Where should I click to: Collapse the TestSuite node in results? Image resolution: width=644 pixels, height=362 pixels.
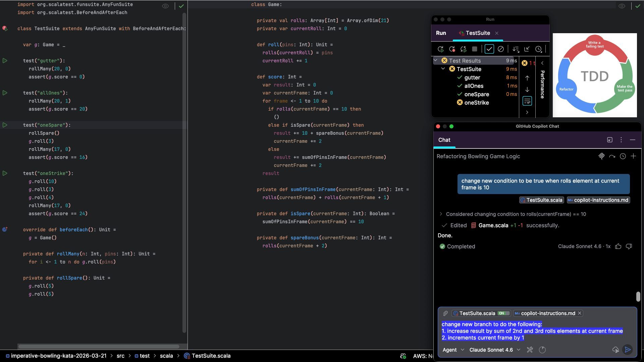click(443, 69)
